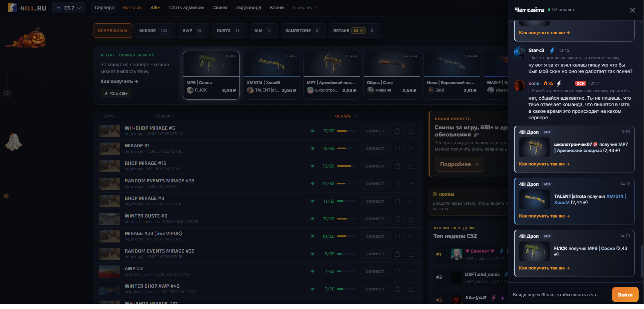
Task: Copy address icon for WINTER BHOP AWP #42
Action: [397, 289]
